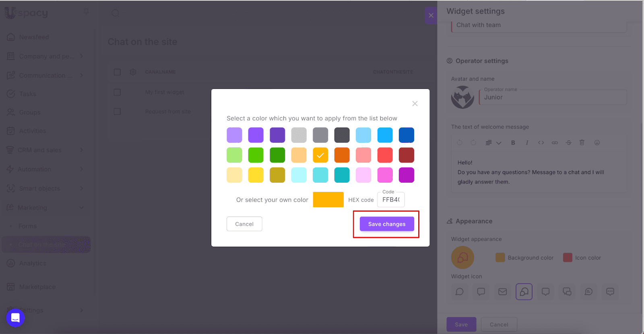Pick the magenta purple color swatch

pos(406,175)
